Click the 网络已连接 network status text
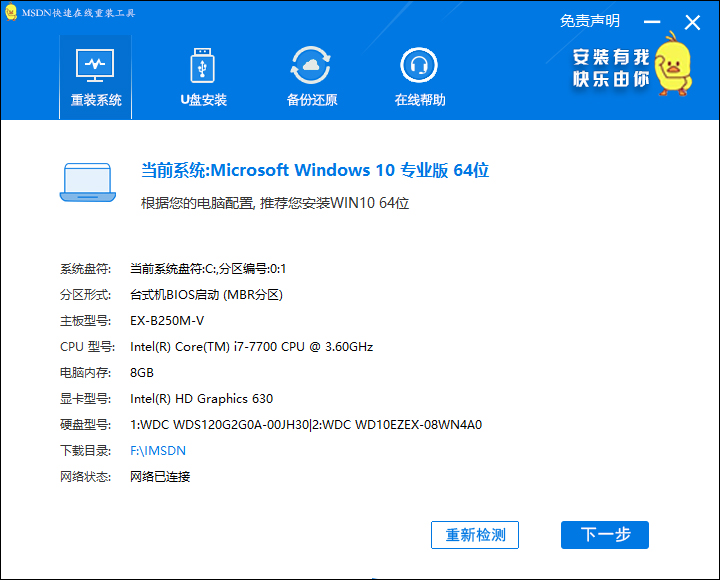The image size is (720, 580). [160, 477]
